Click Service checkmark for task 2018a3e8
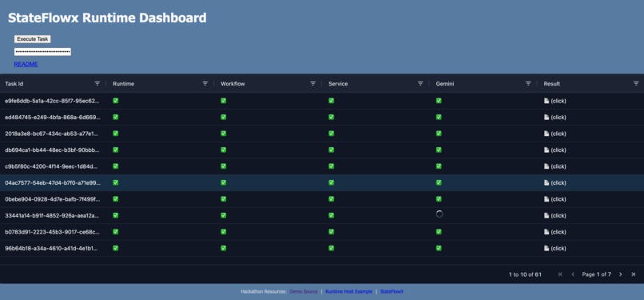 [331, 133]
